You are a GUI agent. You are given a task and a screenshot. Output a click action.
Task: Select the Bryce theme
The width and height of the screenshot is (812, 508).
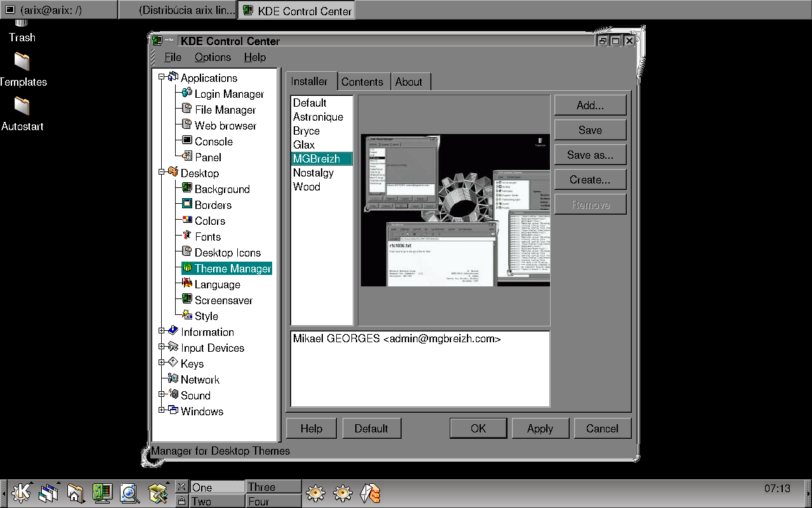pyautogui.click(x=322, y=131)
